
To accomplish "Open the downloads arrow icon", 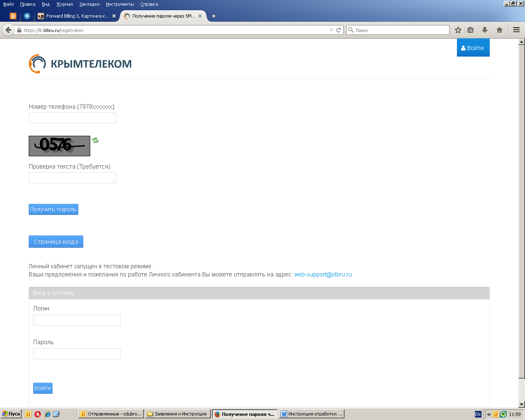I will 485,30.
